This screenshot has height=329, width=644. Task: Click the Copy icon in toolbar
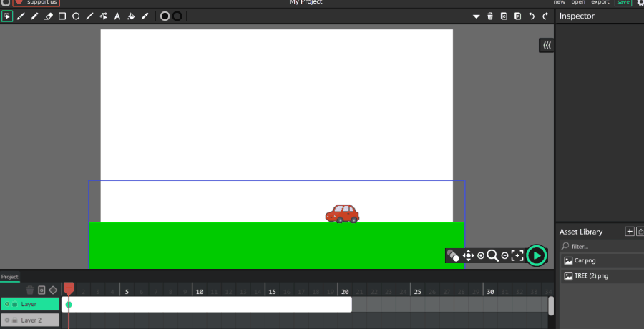tap(504, 16)
